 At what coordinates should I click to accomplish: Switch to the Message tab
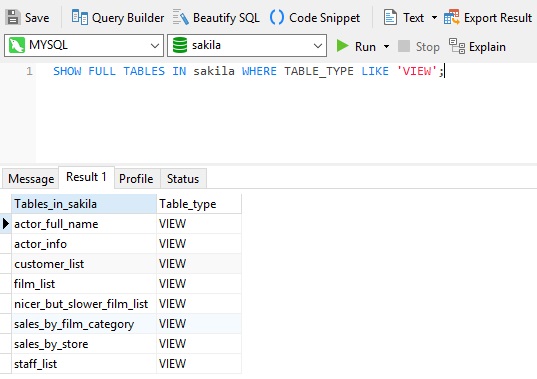pos(31,178)
